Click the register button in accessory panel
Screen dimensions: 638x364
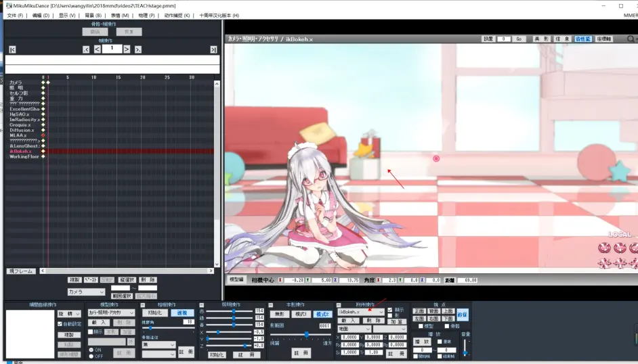(x=396, y=354)
